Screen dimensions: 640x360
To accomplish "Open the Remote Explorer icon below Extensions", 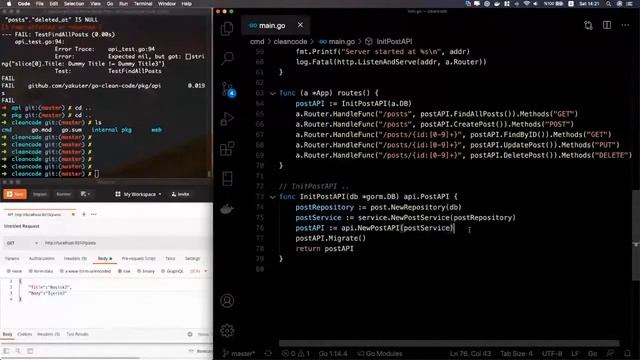I will click(227, 179).
